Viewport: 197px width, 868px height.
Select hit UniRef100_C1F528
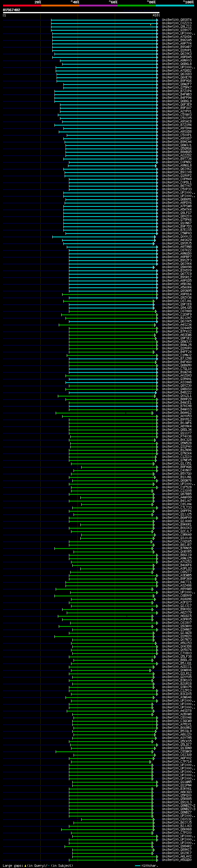pos(176,487)
